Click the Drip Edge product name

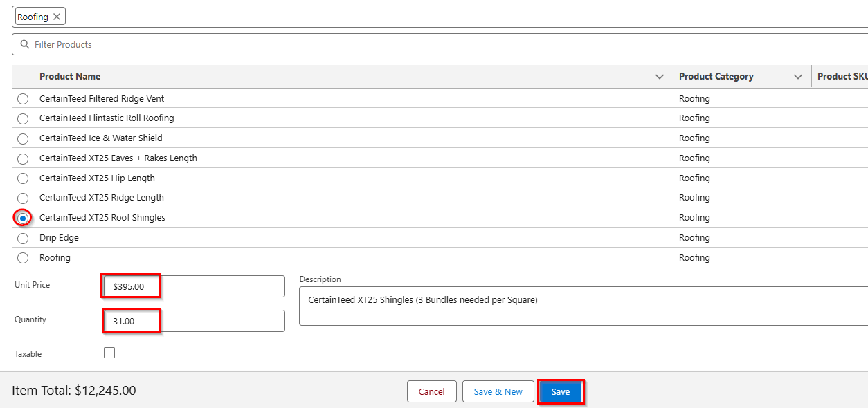click(59, 237)
